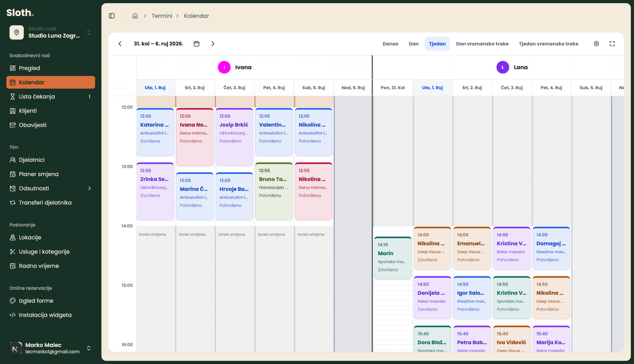Open Lista čekanja in sidebar

[51, 97]
